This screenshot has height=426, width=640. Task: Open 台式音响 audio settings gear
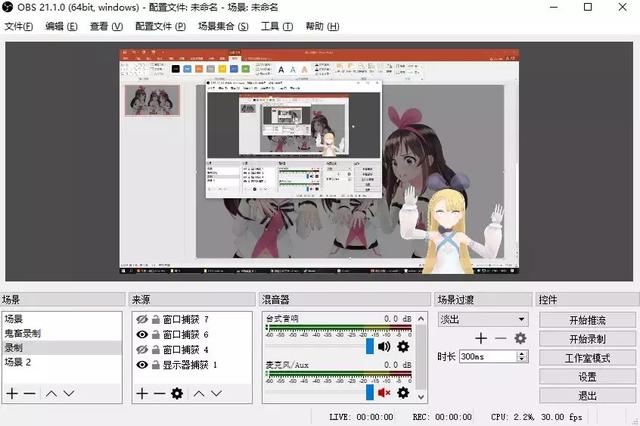[404, 346]
